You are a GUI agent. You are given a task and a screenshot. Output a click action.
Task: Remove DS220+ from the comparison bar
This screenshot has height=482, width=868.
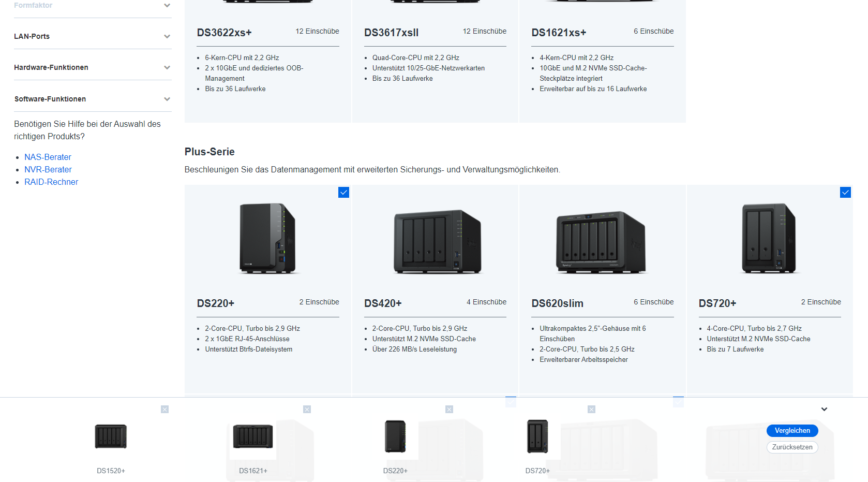click(x=449, y=410)
